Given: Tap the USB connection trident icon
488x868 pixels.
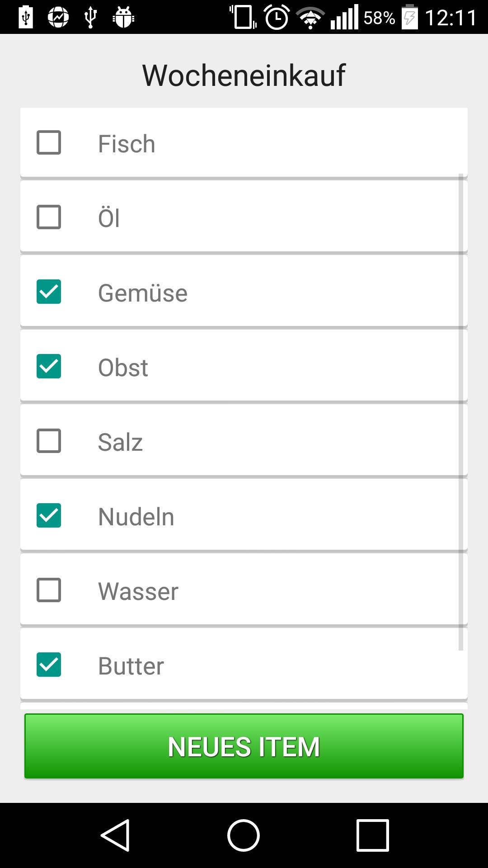Looking at the screenshot, I should tap(91, 17).
